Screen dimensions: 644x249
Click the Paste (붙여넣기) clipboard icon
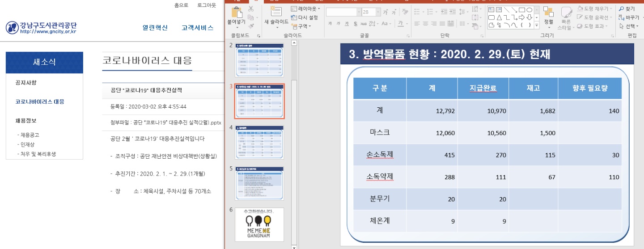pyautogui.click(x=236, y=12)
